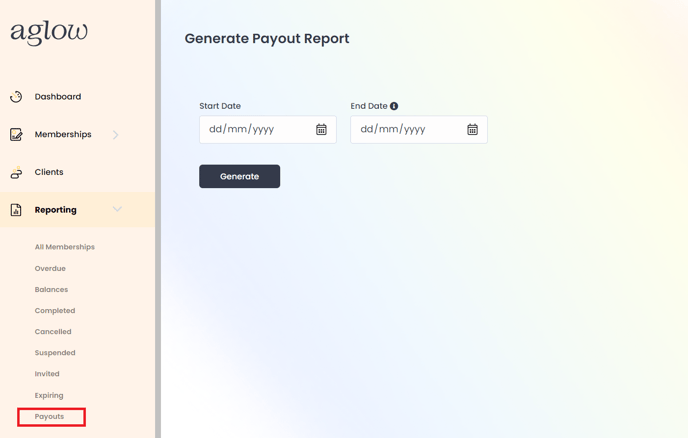Click the Clients icon in sidebar
The image size is (688, 438).
tap(16, 172)
